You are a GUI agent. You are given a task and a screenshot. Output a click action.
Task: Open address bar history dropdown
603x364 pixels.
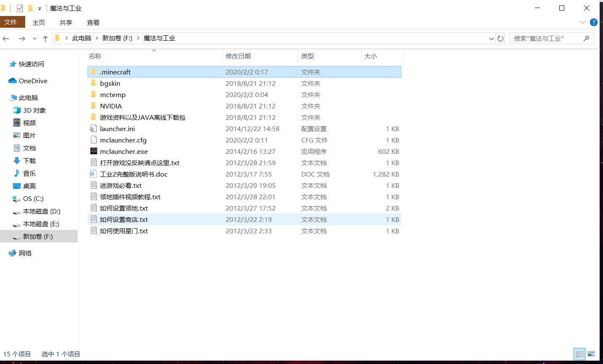pos(491,38)
